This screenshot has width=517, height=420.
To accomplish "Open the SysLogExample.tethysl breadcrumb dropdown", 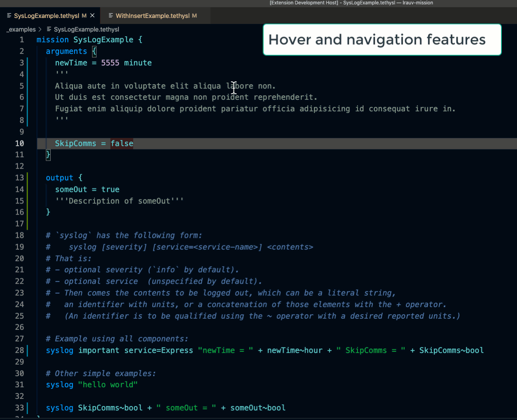I will (x=86, y=30).
